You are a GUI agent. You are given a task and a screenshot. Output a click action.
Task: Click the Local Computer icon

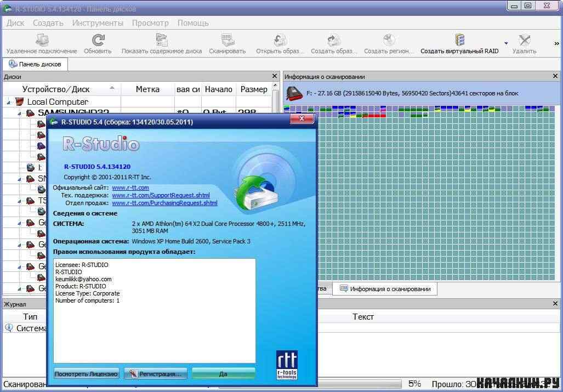pos(19,102)
